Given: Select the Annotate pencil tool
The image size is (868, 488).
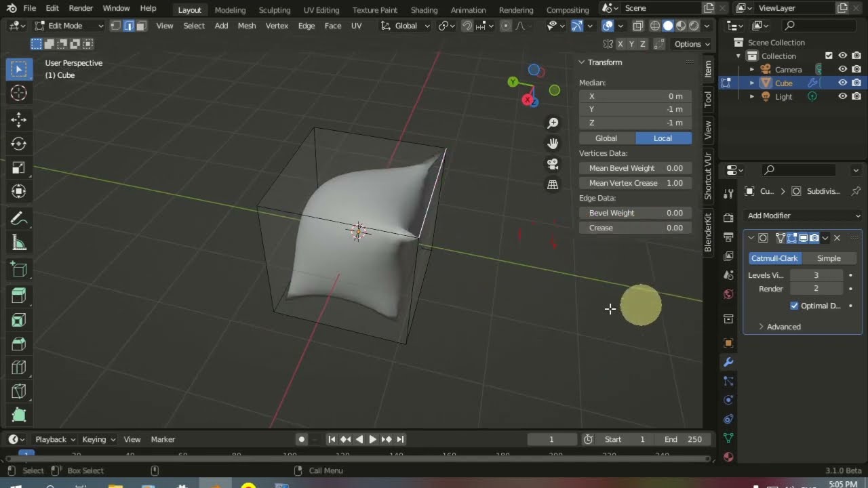Looking at the screenshot, I should pyautogui.click(x=19, y=219).
